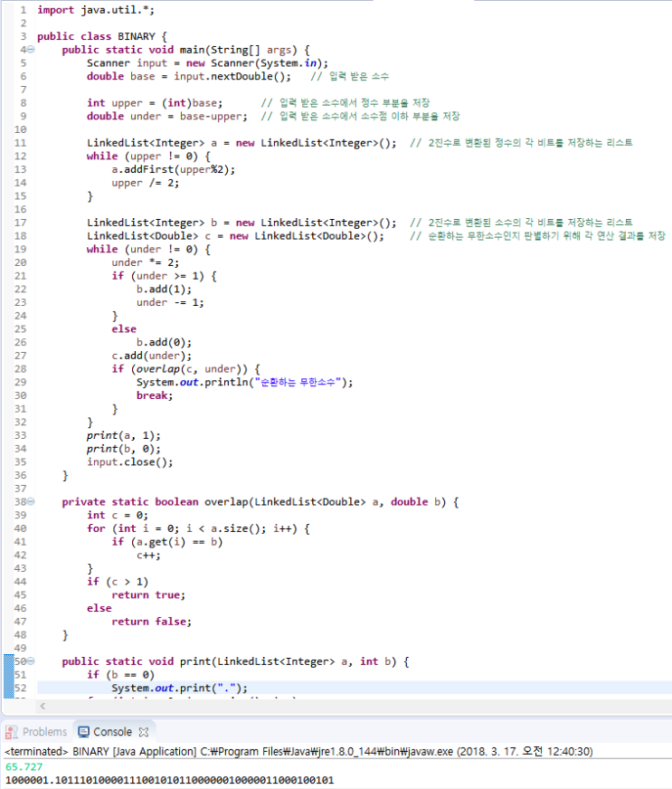Place cursor on the import java.util line
Screen dimensions: 672x789
point(89,10)
